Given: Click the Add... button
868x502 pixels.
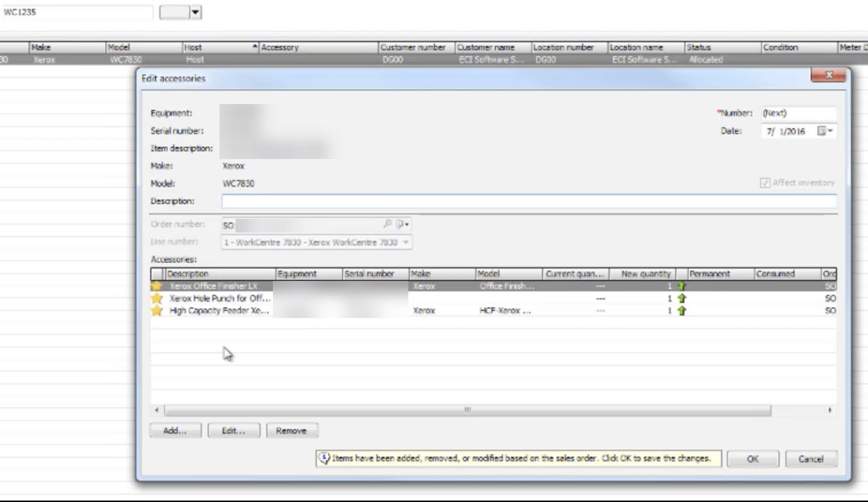Looking at the screenshot, I should [175, 431].
